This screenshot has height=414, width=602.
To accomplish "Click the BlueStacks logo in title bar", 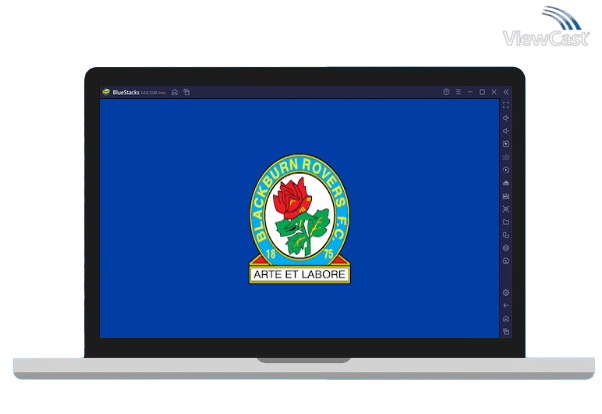I will point(106,92).
